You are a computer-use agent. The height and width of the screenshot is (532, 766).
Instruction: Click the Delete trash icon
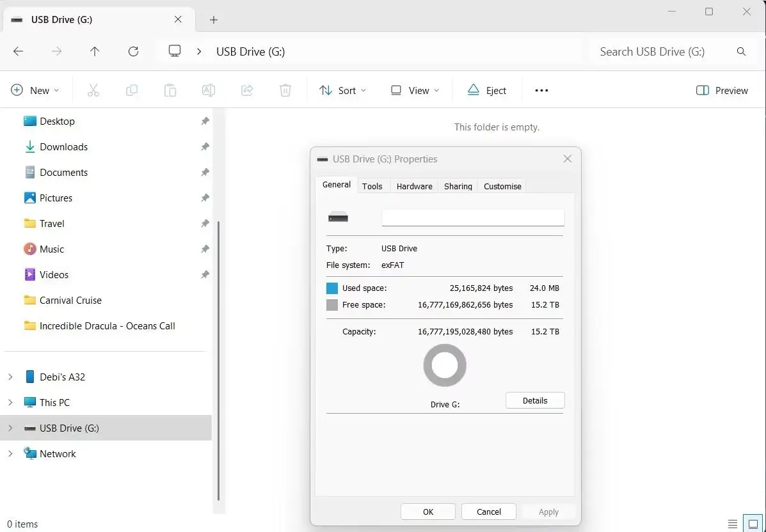click(285, 90)
